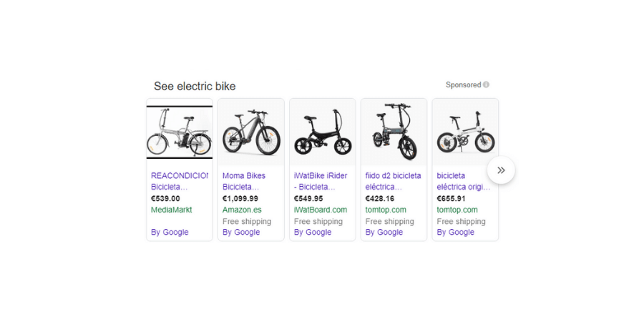Click the €655.91 price
The image size is (644, 322).
(x=452, y=199)
